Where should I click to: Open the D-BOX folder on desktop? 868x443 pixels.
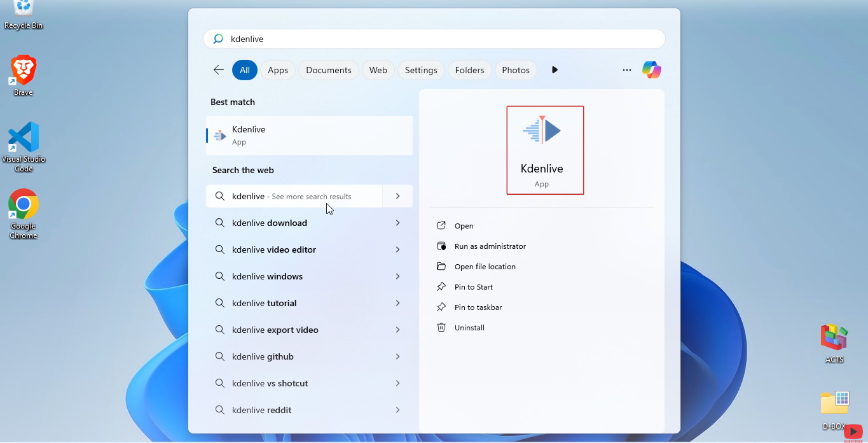(834, 409)
